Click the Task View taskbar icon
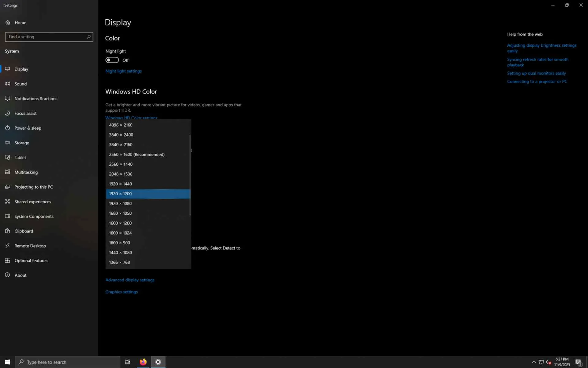 click(127, 362)
